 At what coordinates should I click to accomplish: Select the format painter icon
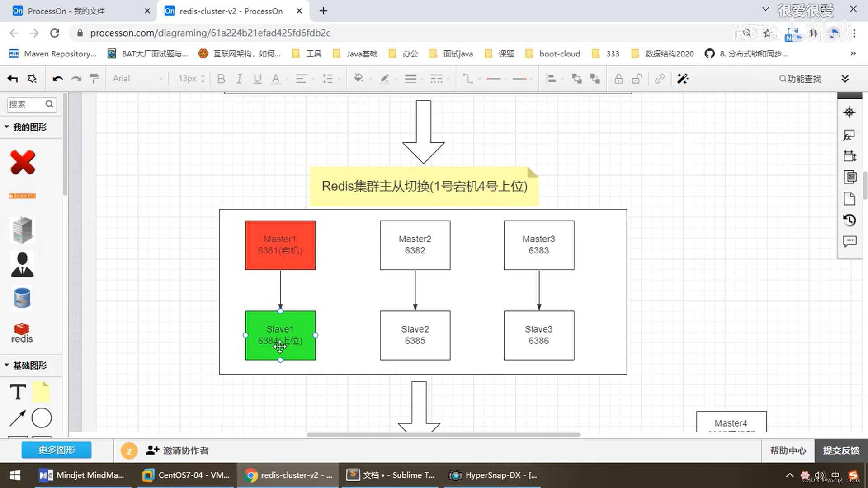coord(94,78)
